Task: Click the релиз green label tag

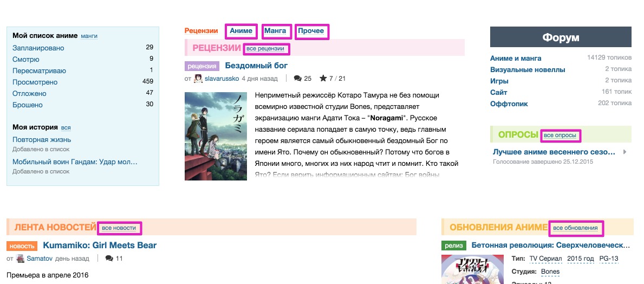Action: click(454, 246)
